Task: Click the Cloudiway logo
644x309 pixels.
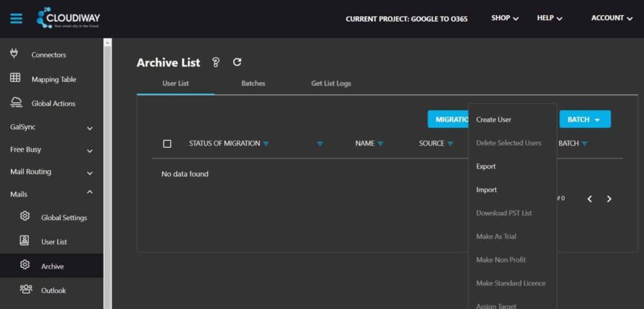Action: 68,18
